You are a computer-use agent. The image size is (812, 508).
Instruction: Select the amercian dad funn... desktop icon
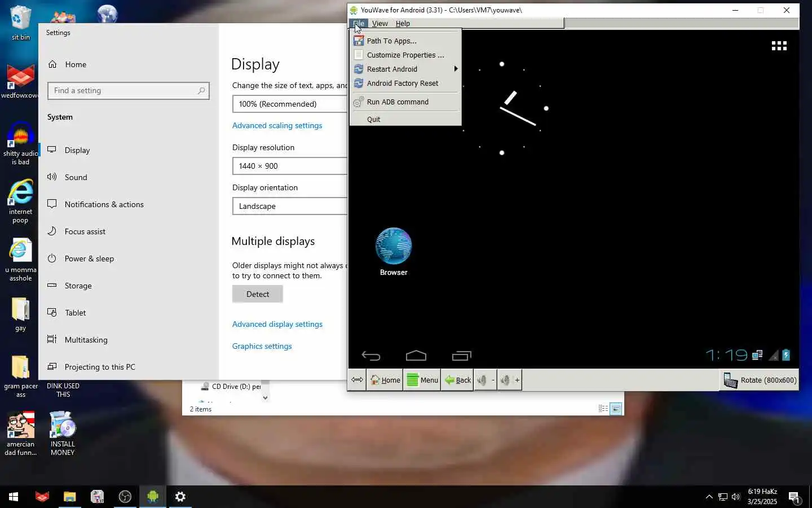tap(21, 433)
